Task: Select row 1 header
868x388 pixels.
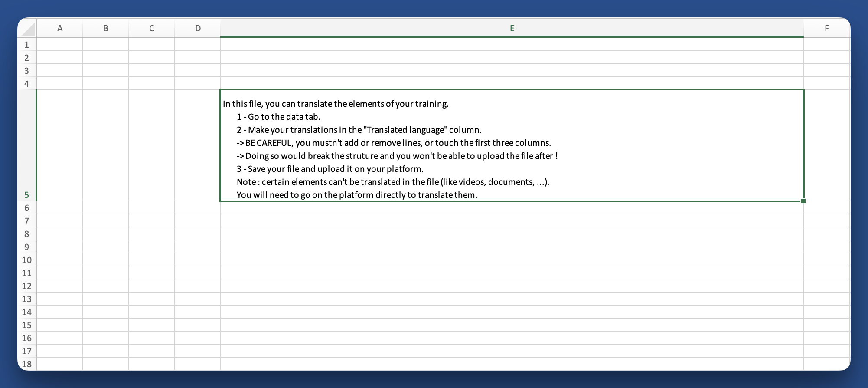Action: 27,45
